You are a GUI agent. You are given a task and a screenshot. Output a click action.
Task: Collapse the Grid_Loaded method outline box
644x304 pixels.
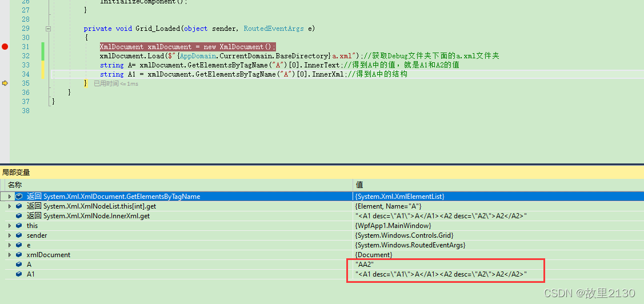pos(49,29)
